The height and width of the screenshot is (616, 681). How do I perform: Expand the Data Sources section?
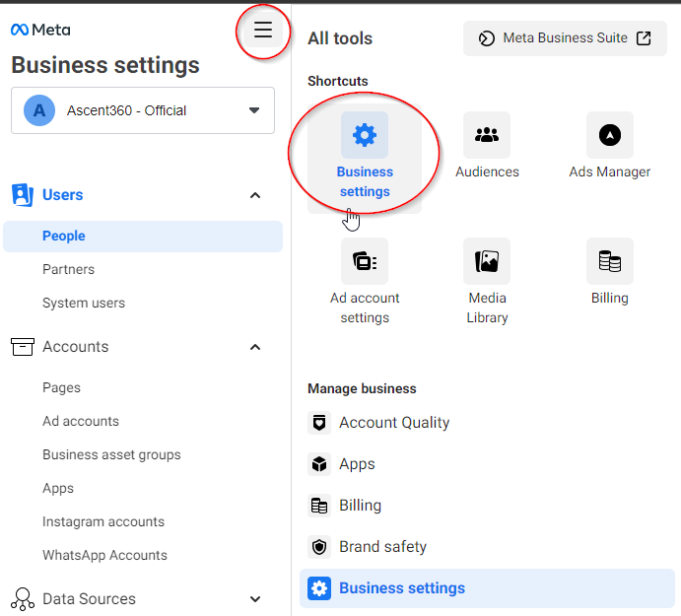click(x=255, y=599)
